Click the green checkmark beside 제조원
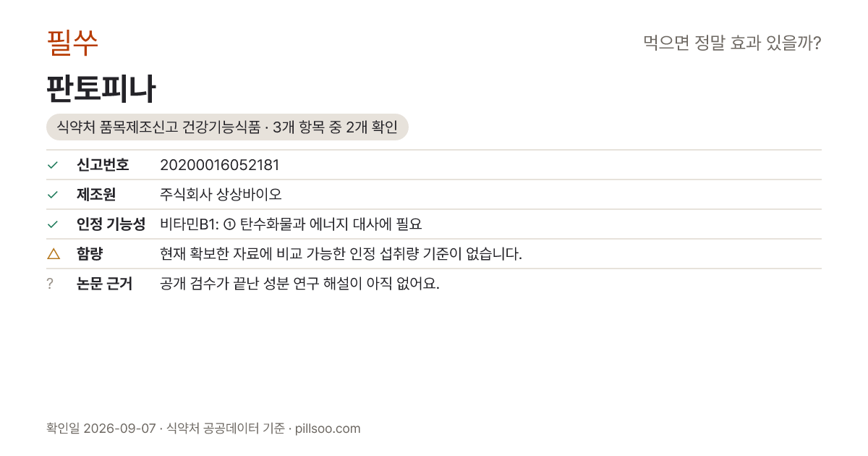The height and width of the screenshot is (456, 868). pos(52,195)
